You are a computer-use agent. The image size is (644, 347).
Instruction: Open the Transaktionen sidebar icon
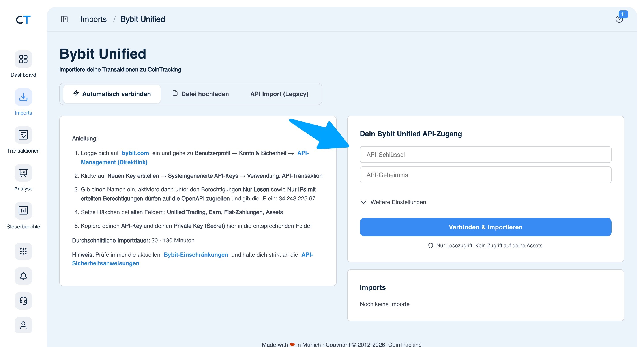[23, 135]
